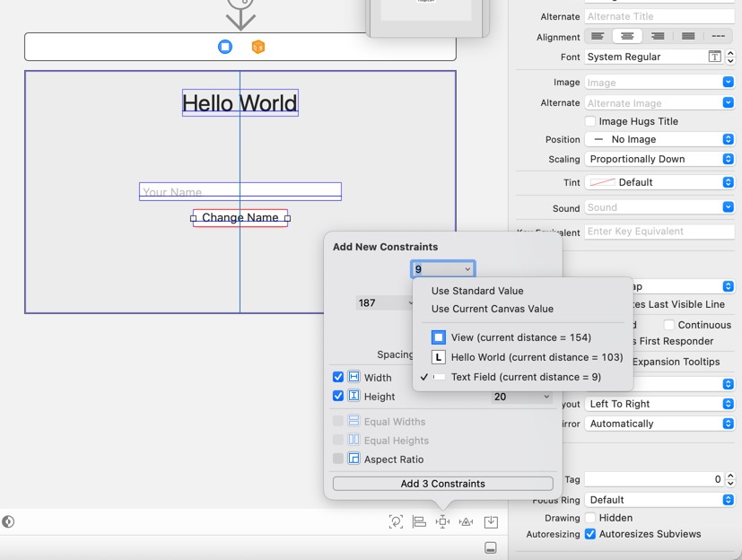Toggle Autoresizes Subviews checkbox

tap(590, 534)
